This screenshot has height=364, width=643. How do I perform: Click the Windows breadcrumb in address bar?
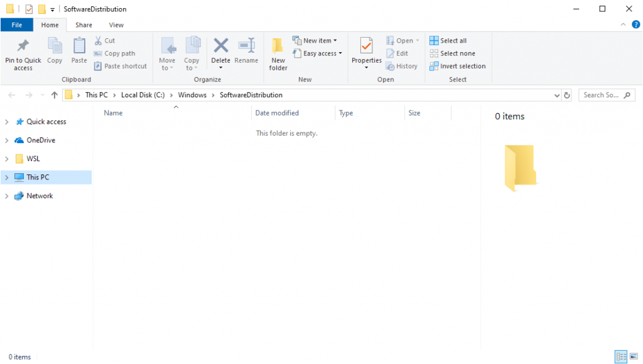tap(192, 95)
